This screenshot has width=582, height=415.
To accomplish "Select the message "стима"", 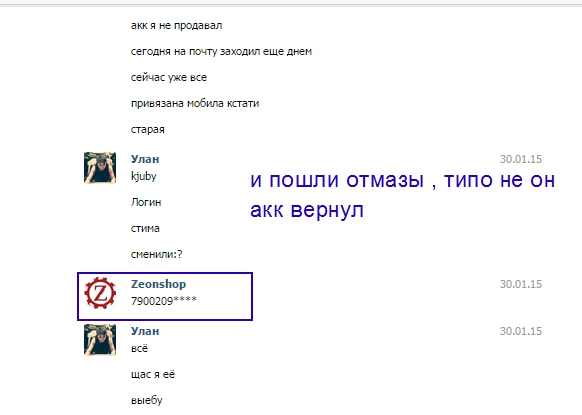I will coord(145,228).
